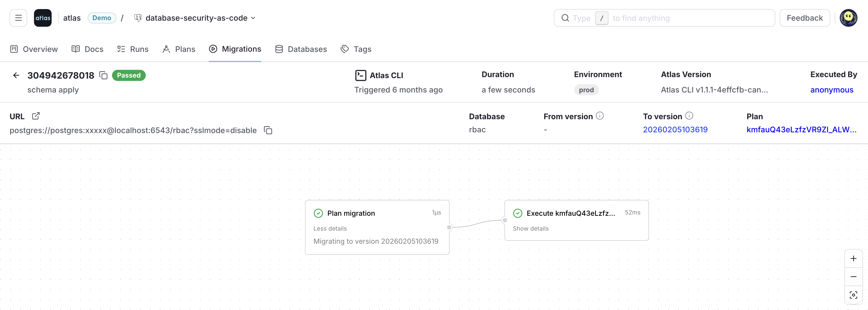The height and width of the screenshot is (310, 868).
Task: Show From version info tooltip icon
Action: (600, 116)
